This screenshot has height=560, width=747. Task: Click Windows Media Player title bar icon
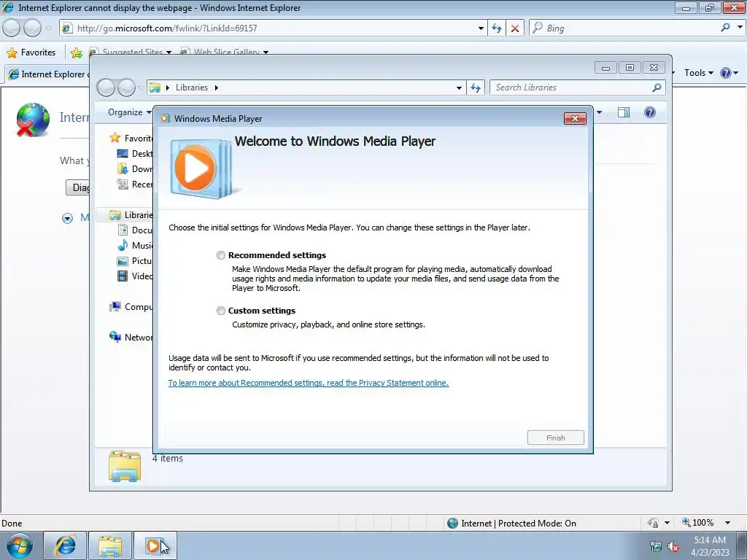[165, 119]
